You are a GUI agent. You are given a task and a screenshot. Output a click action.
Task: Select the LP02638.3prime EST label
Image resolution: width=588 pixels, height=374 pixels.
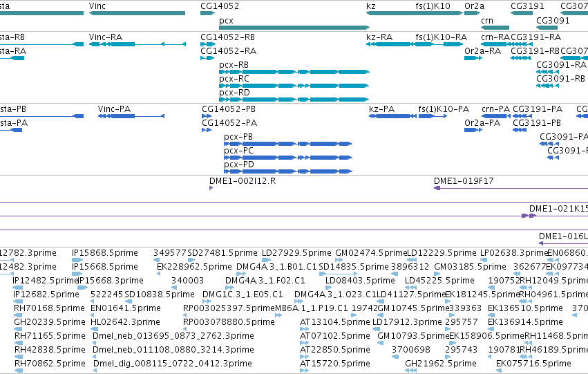(514, 253)
